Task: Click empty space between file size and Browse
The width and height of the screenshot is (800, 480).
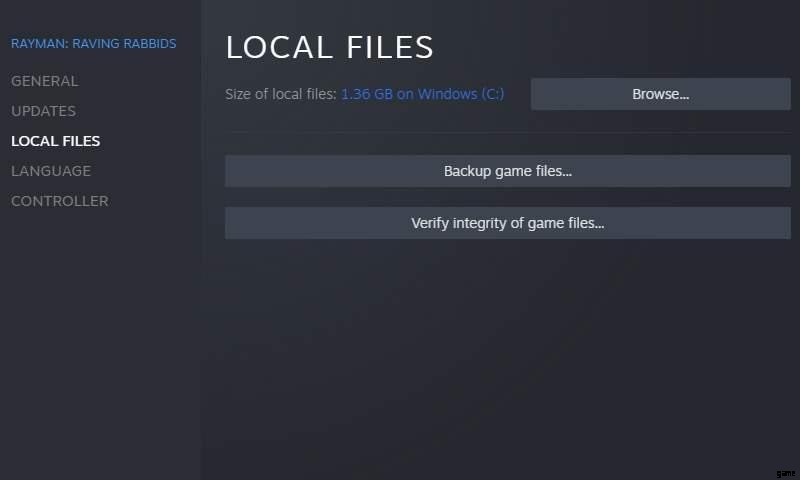Action: coord(518,94)
